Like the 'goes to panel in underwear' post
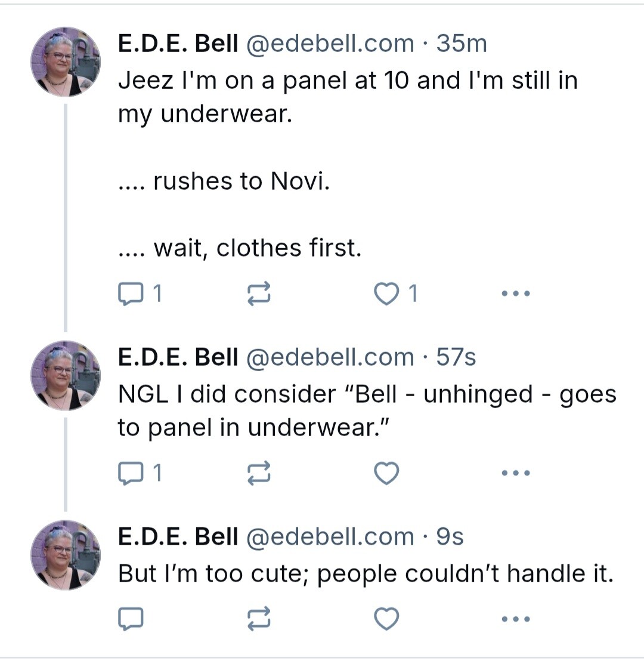 386,473
